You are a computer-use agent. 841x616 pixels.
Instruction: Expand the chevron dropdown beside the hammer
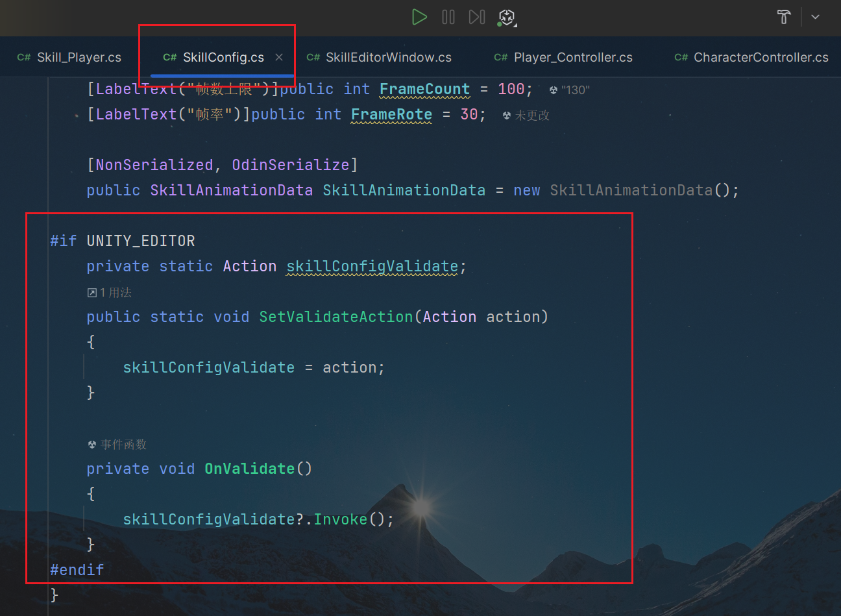tap(816, 17)
